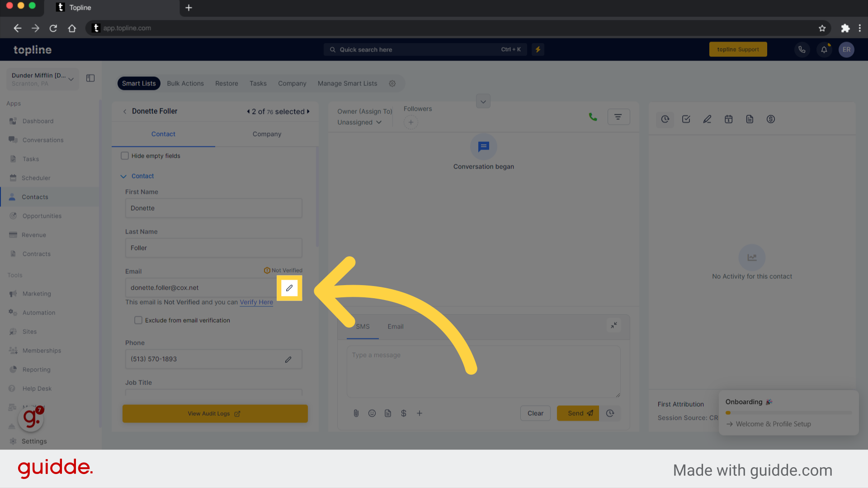Click the View Audit Logs button
868x488 pixels.
(x=215, y=413)
